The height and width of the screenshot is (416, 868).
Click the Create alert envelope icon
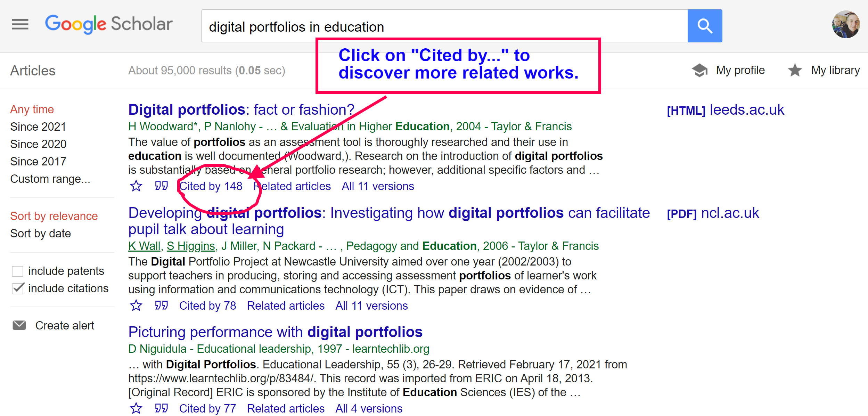(x=19, y=325)
